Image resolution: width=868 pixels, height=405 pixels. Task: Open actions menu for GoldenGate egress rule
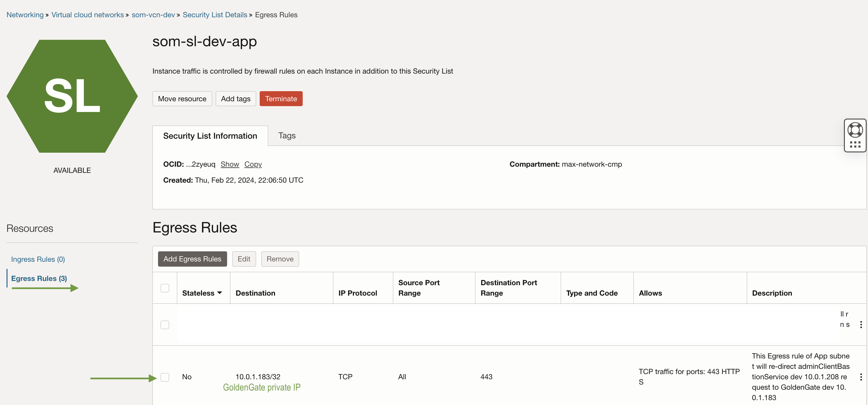(861, 377)
